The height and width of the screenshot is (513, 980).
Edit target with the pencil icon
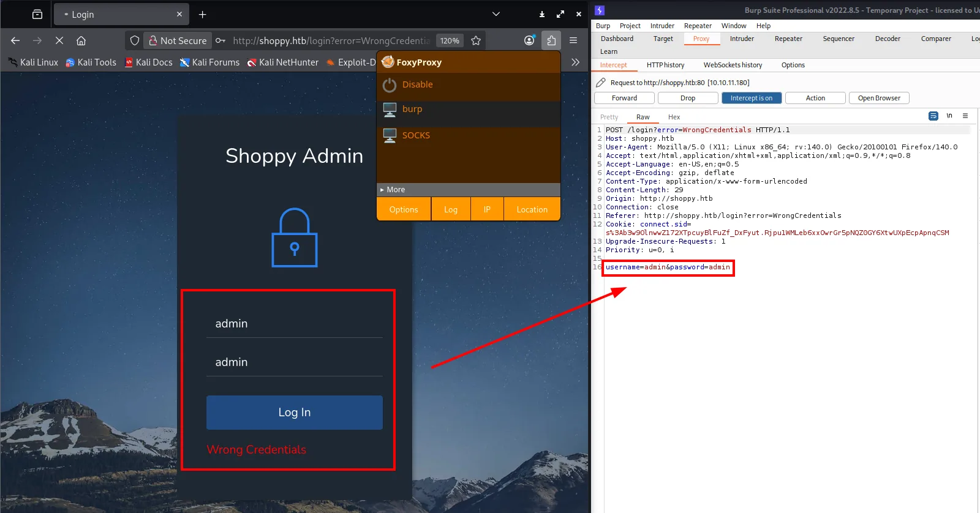point(601,82)
